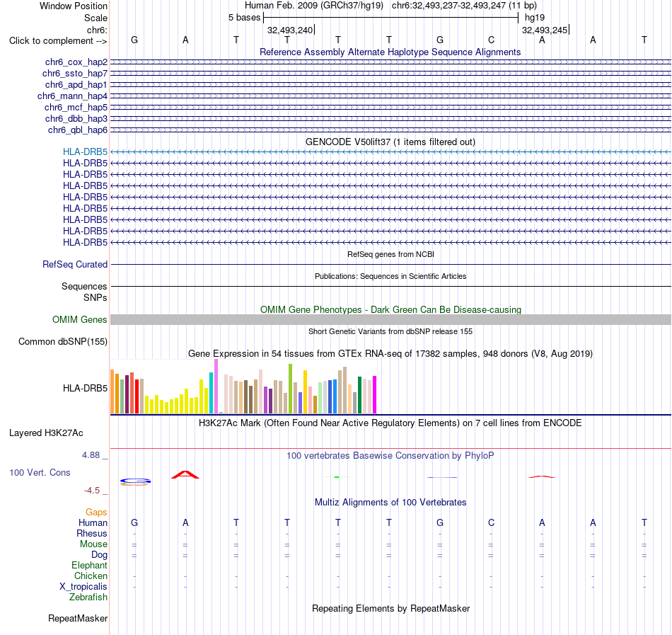Open 'Short Genetic Variants from dbSNP release 155'

click(390, 331)
